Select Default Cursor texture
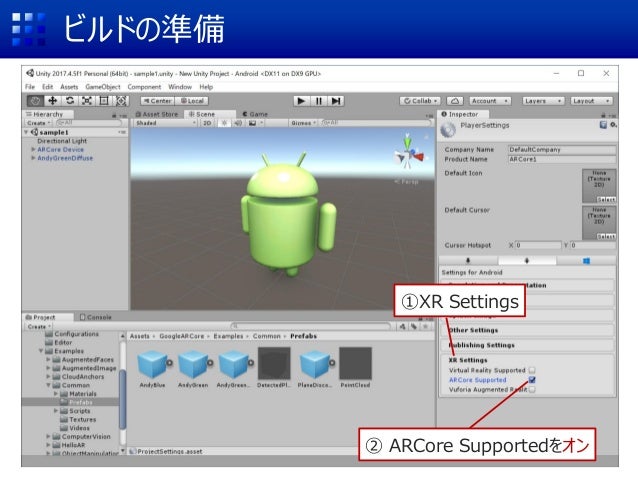Image resolution: width=638 pixels, height=479 pixels. tap(599, 223)
